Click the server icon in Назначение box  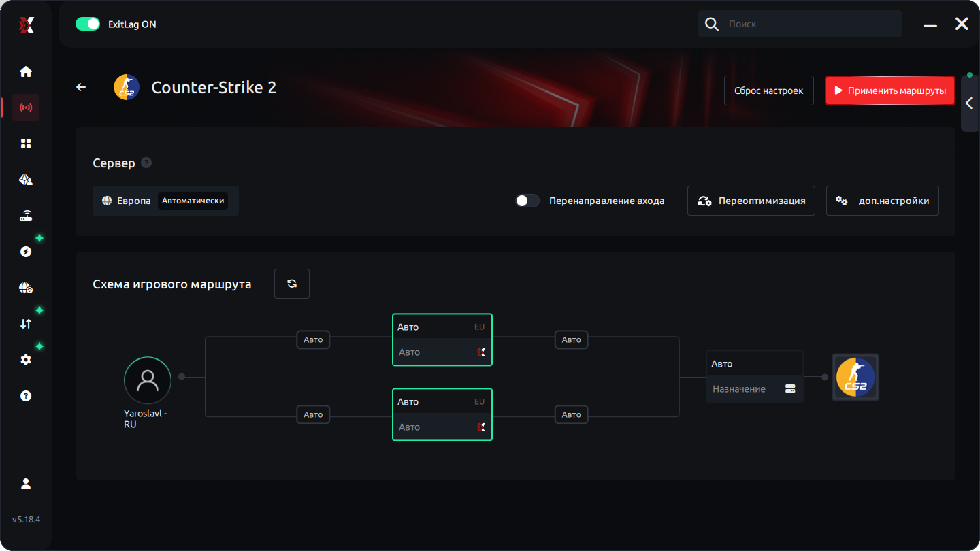point(790,389)
